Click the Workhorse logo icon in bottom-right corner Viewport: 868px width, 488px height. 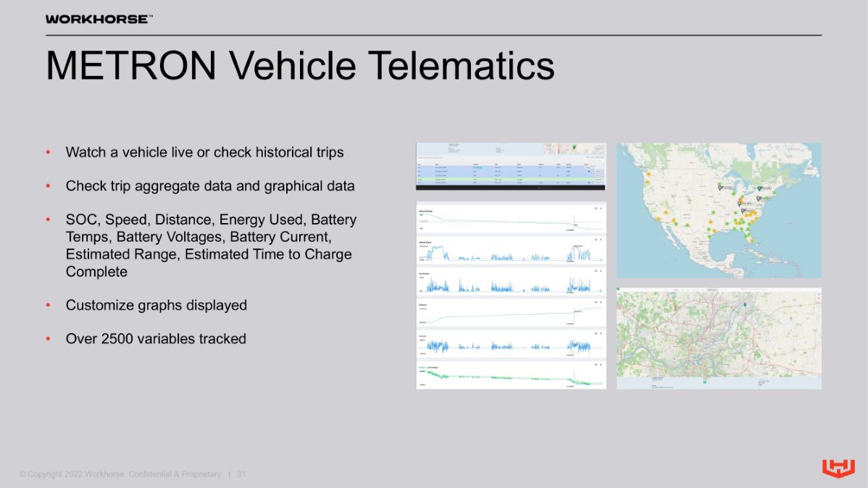pos(838,468)
